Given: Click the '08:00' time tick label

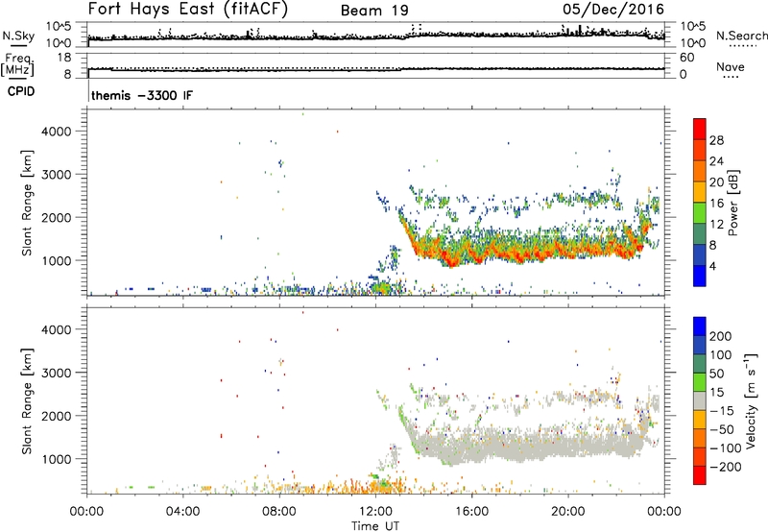Looking at the screenshot, I should tap(279, 512).
